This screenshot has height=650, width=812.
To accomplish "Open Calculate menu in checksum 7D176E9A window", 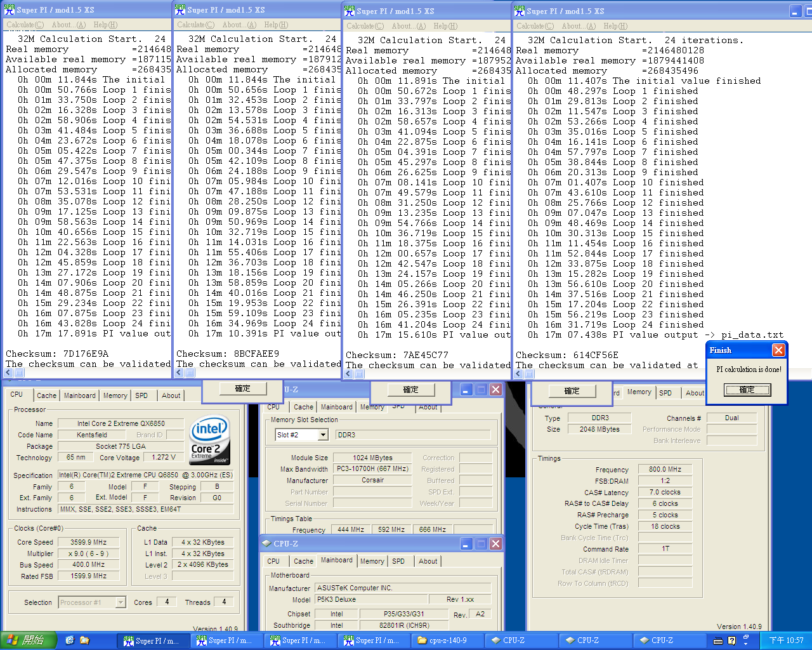I will coord(25,25).
